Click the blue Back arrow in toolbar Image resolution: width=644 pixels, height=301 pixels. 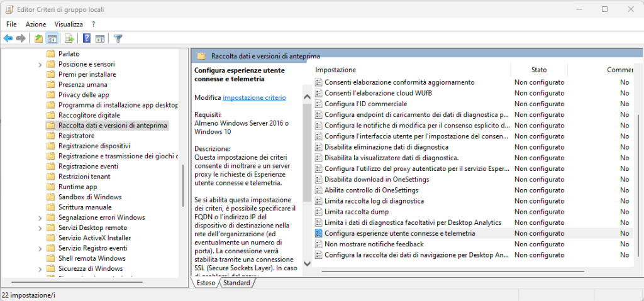8,38
